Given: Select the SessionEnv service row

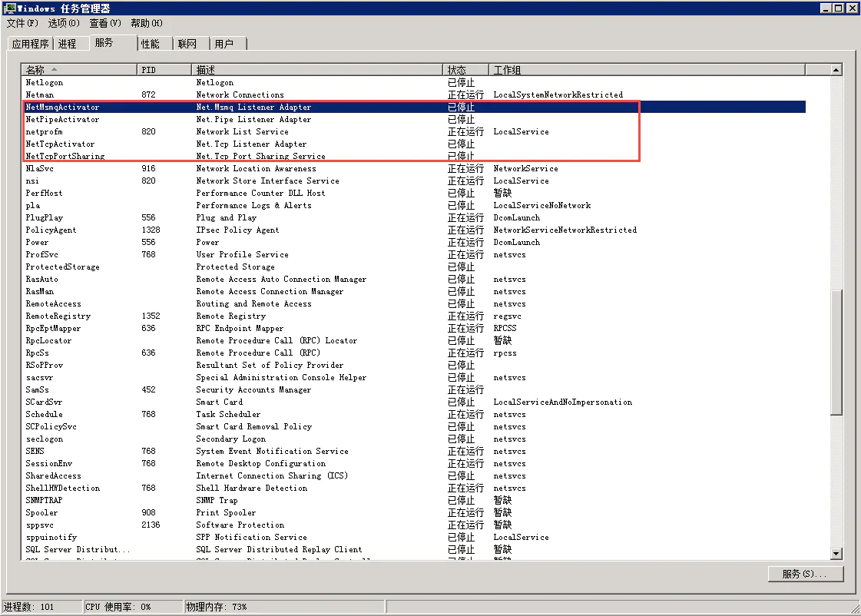Looking at the screenshot, I should (x=413, y=463).
